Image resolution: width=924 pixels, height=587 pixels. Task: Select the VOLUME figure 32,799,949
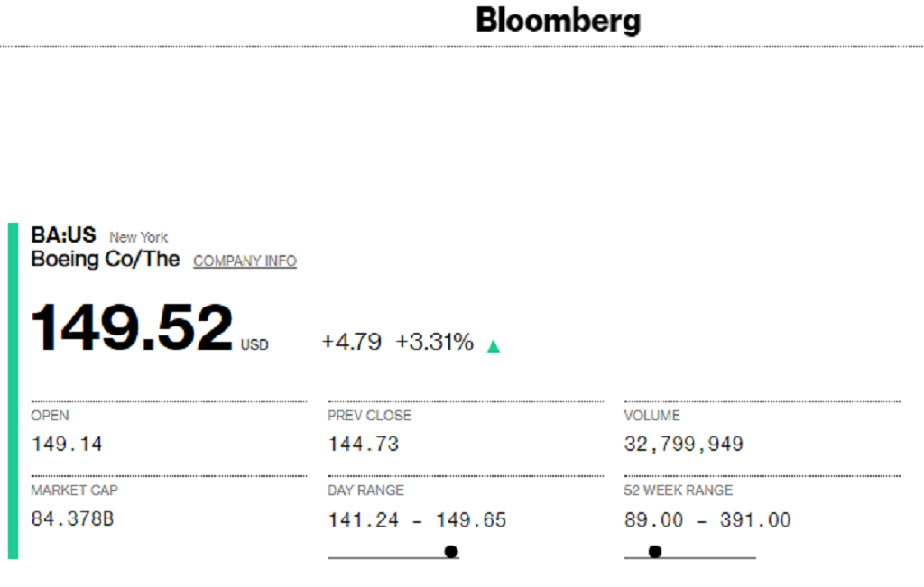684,444
